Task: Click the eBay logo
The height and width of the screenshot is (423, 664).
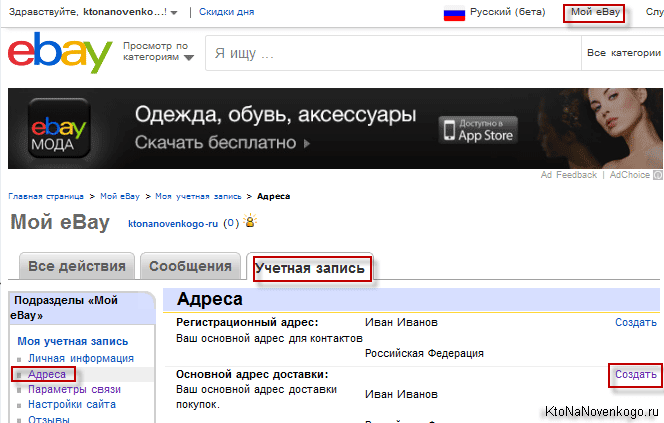Action: coord(60,52)
